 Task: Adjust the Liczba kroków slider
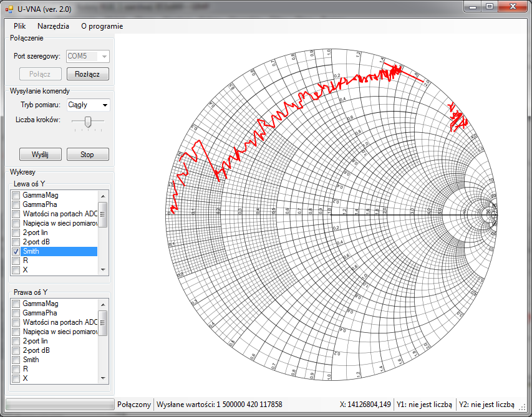pyautogui.click(x=88, y=122)
